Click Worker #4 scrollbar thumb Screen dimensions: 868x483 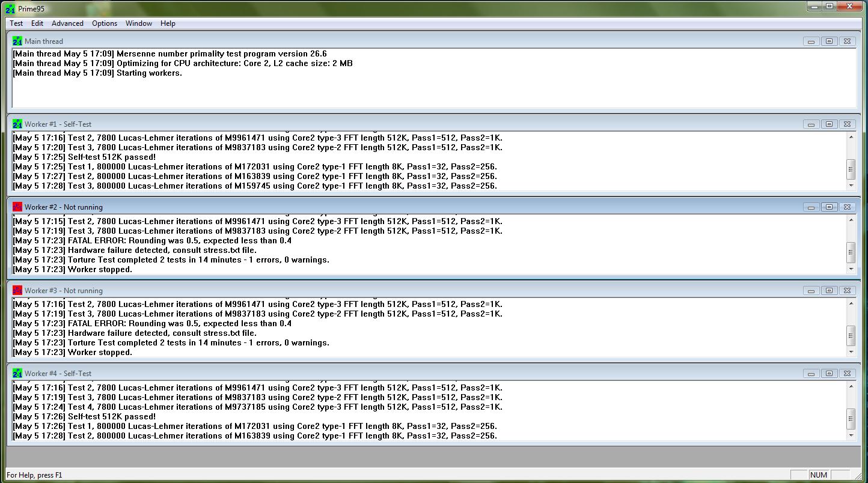click(x=851, y=418)
